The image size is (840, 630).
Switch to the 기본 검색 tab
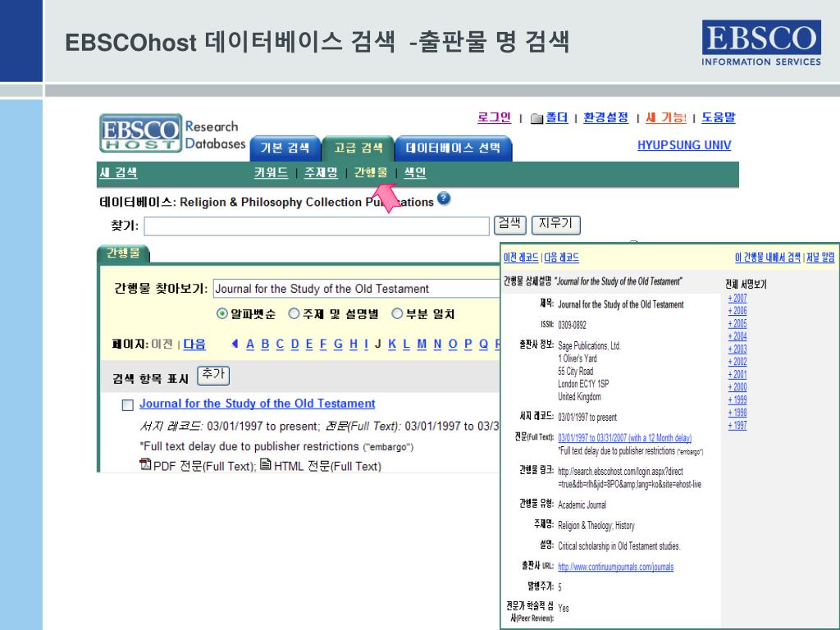pos(285,148)
